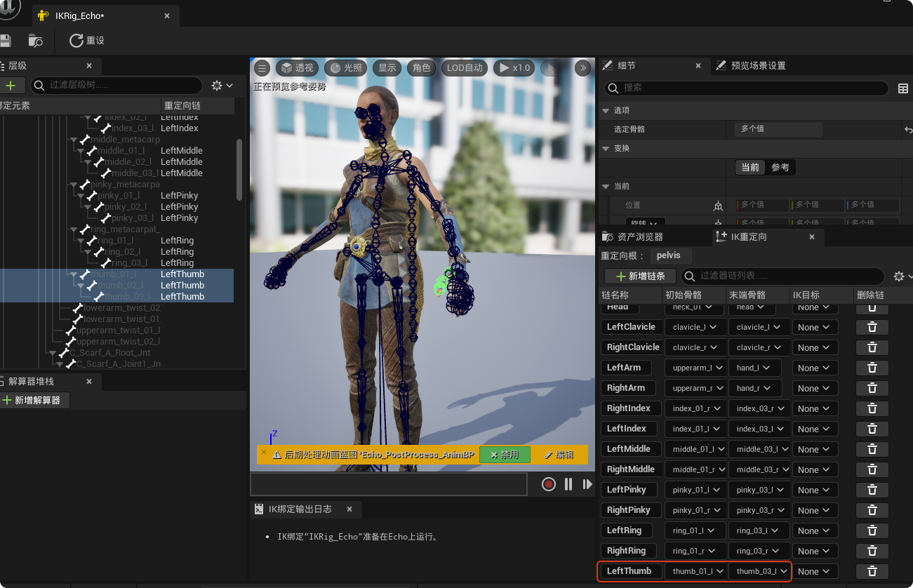Click the record animation button
Screen dimensions: 913x588
549,484
